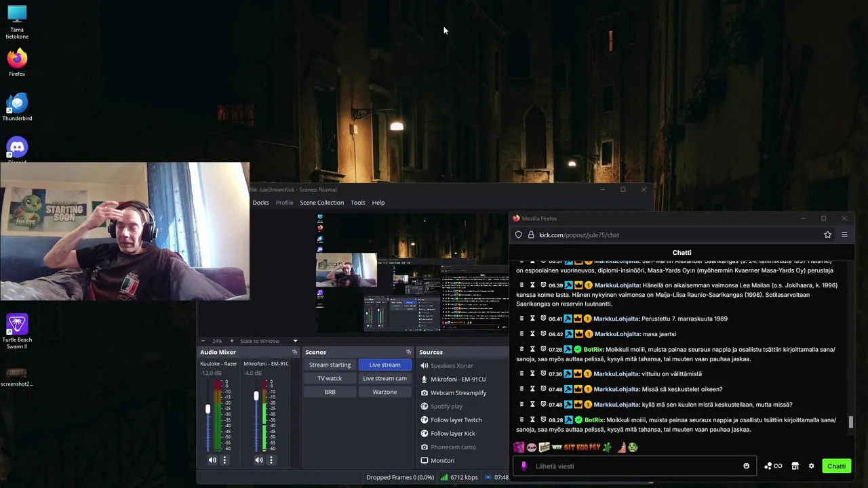
Task: Zoom out the OBS preview with minus
Action: point(202,341)
